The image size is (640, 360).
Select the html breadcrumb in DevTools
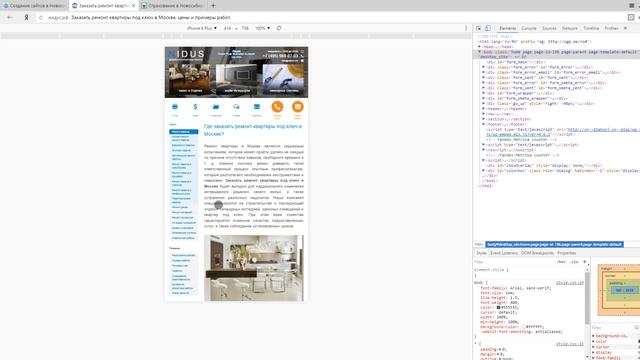[x=479, y=244]
